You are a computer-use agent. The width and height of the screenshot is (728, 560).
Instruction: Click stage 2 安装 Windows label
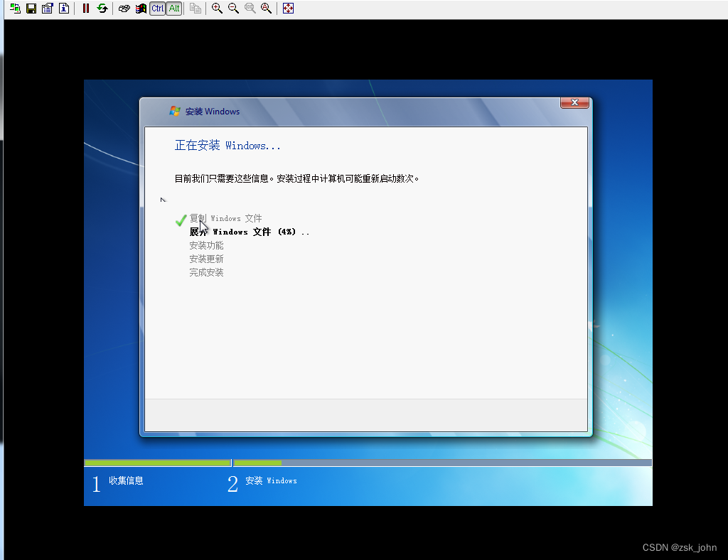pos(271,480)
